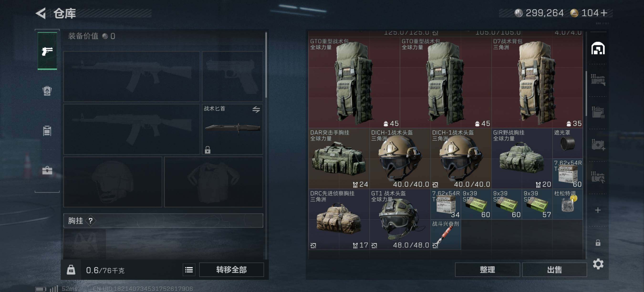
Task: Click the locked warehouse slot padlock icon
Action: 598,243
